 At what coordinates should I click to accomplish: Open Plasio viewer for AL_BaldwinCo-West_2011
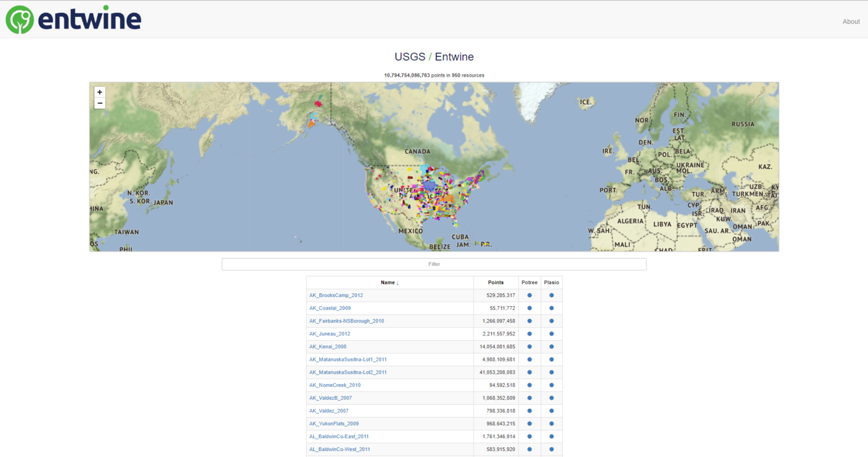coord(552,449)
